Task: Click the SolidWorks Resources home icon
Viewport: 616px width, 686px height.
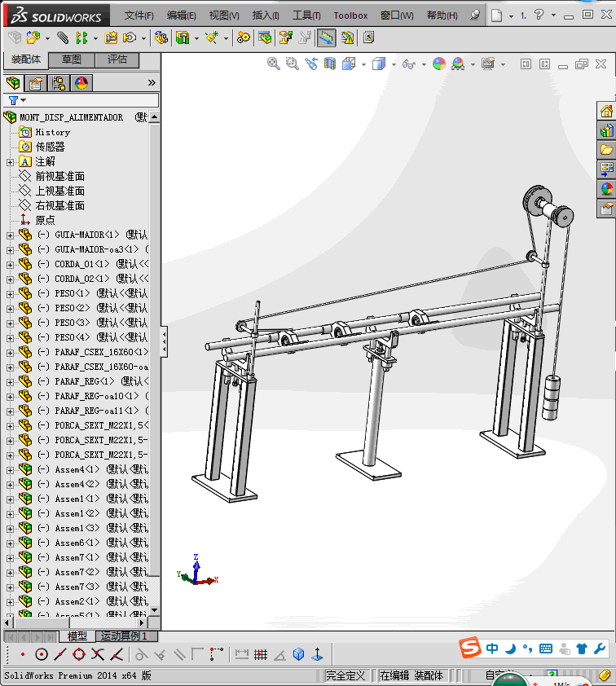Action: point(606,111)
